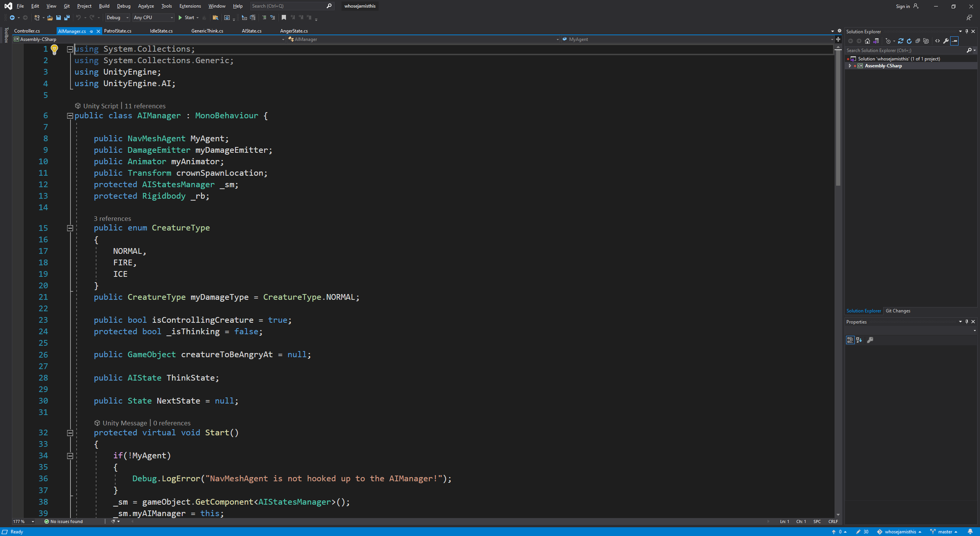Screen dimensions: 980x536
Task: Toggle pin on AIManager.cs tab
Action: pos(91,31)
